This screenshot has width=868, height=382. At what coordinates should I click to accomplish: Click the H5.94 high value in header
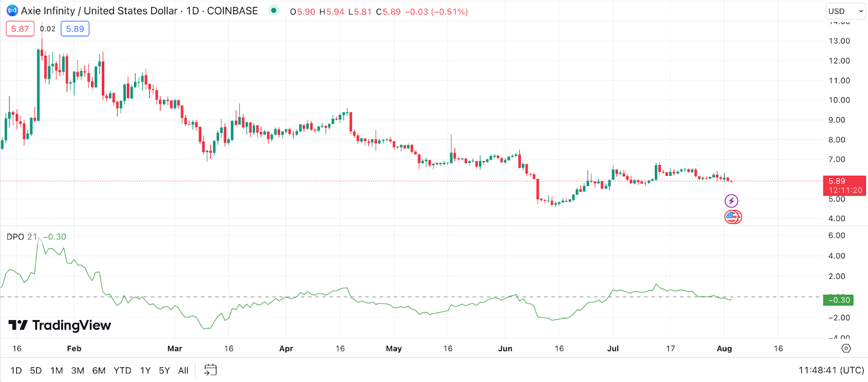click(331, 11)
